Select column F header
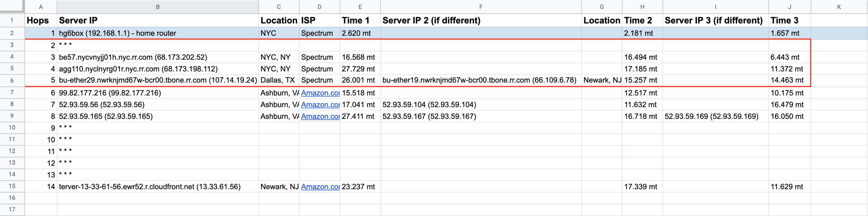Viewport: 868px width, 216px height. click(x=481, y=7)
